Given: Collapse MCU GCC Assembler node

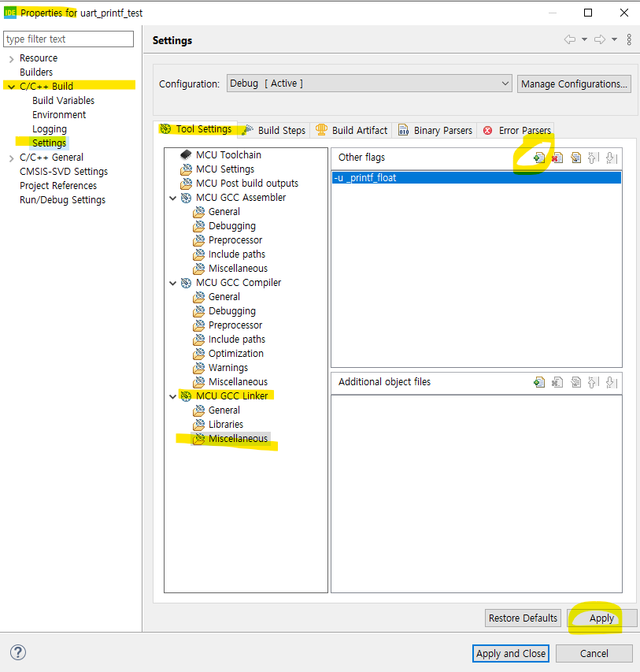Looking at the screenshot, I should (172, 198).
